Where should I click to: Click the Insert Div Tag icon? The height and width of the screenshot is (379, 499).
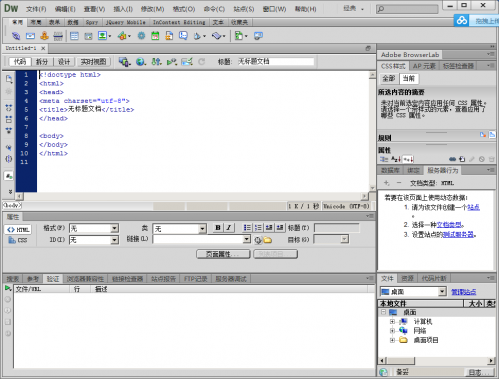click(88, 36)
